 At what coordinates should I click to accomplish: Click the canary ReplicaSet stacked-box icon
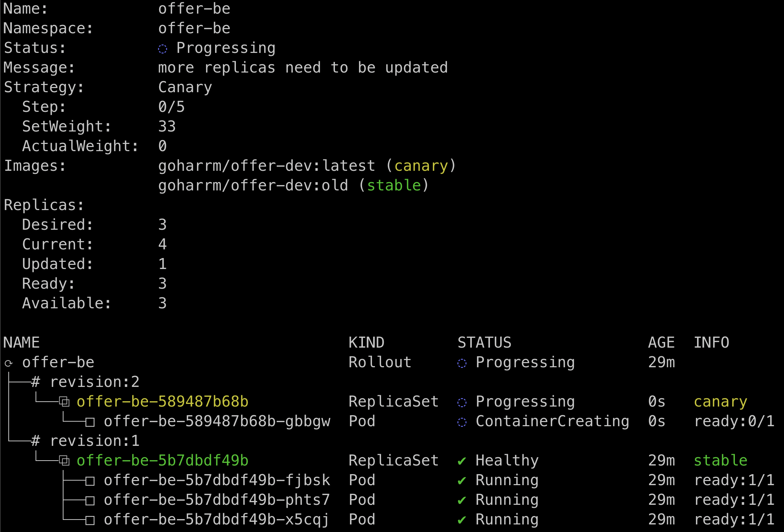pos(65,402)
